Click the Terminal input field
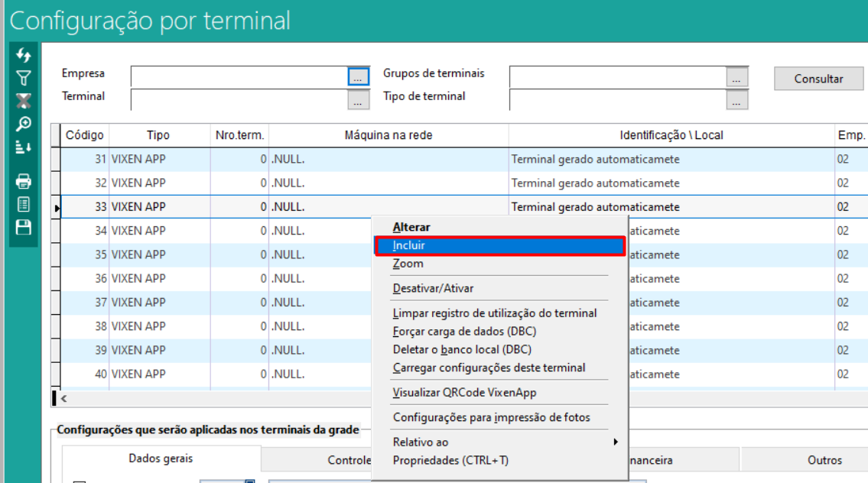Viewport: 868px width, 483px height. (x=239, y=99)
